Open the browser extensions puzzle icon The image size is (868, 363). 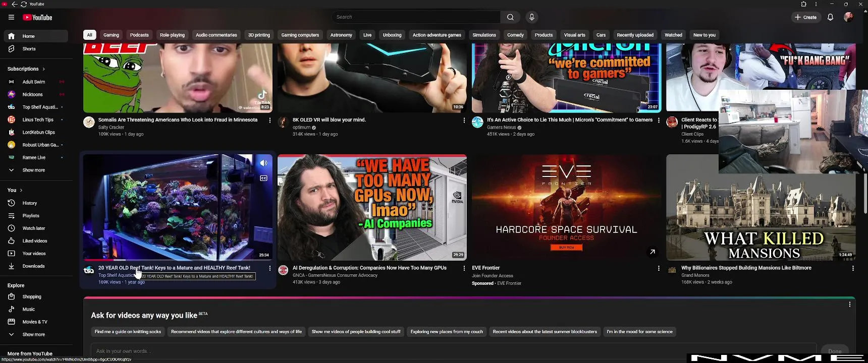[803, 4]
